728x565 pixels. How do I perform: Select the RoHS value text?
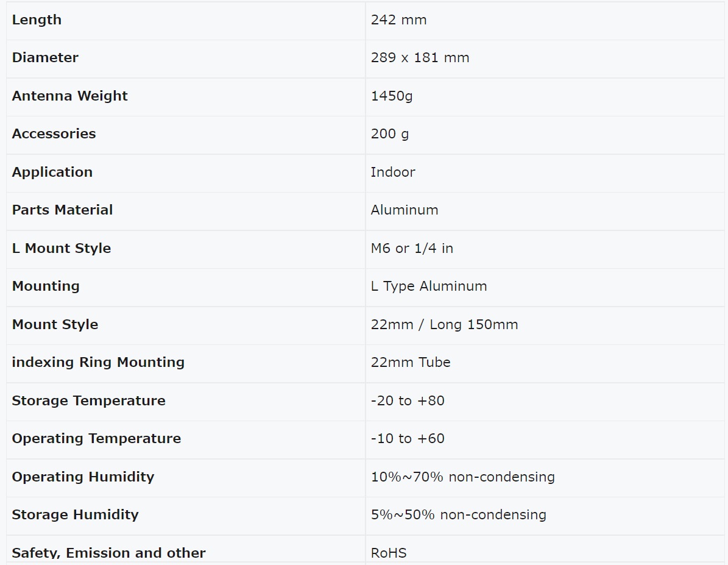coord(389,553)
